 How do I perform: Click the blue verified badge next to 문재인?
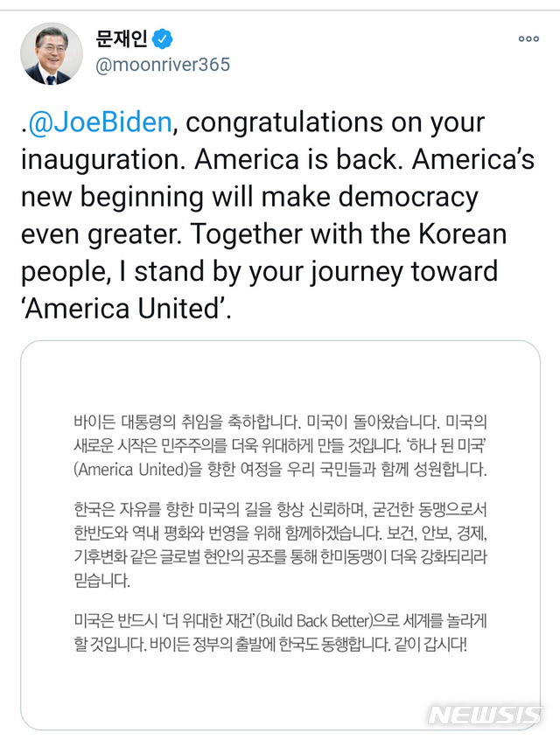[x=164, y=38]
